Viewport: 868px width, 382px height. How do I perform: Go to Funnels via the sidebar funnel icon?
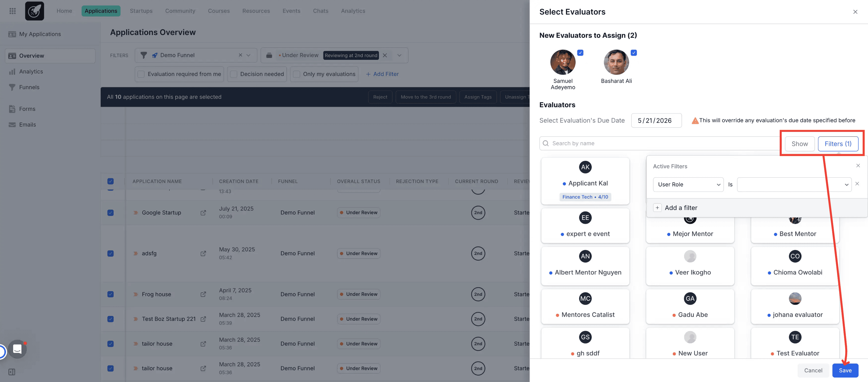(x=12, y=87)
